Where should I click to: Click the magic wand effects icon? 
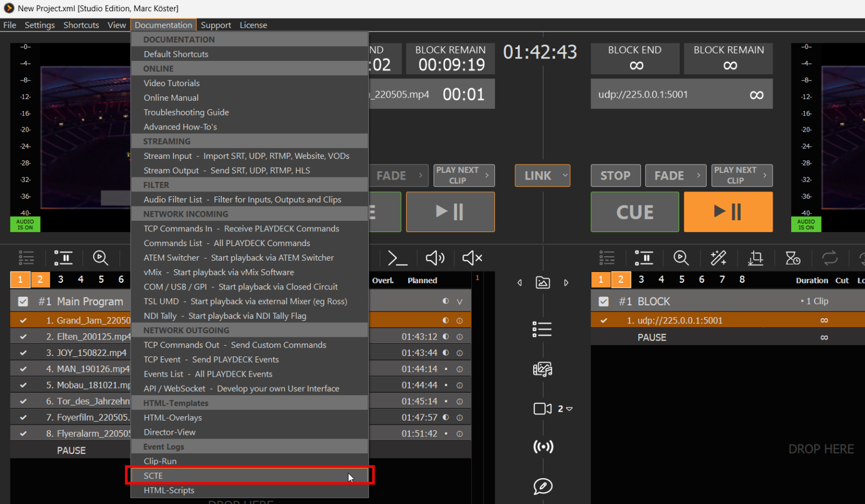click(718, 258)
